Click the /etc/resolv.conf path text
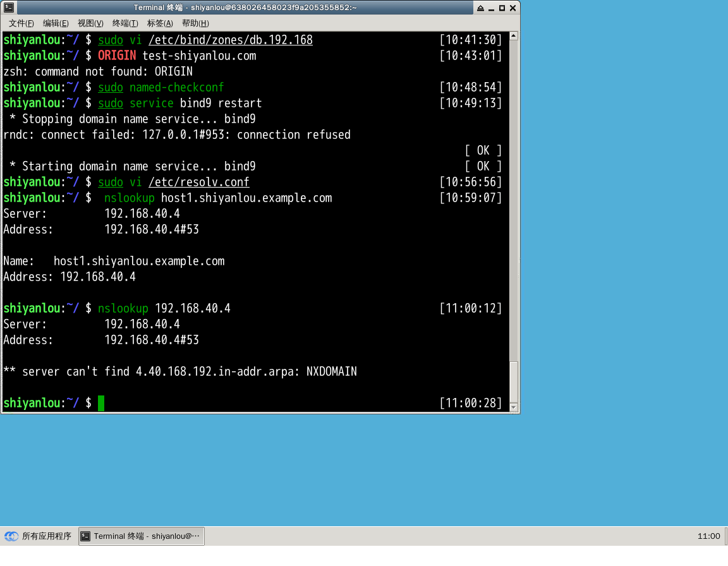 (199, 182)
